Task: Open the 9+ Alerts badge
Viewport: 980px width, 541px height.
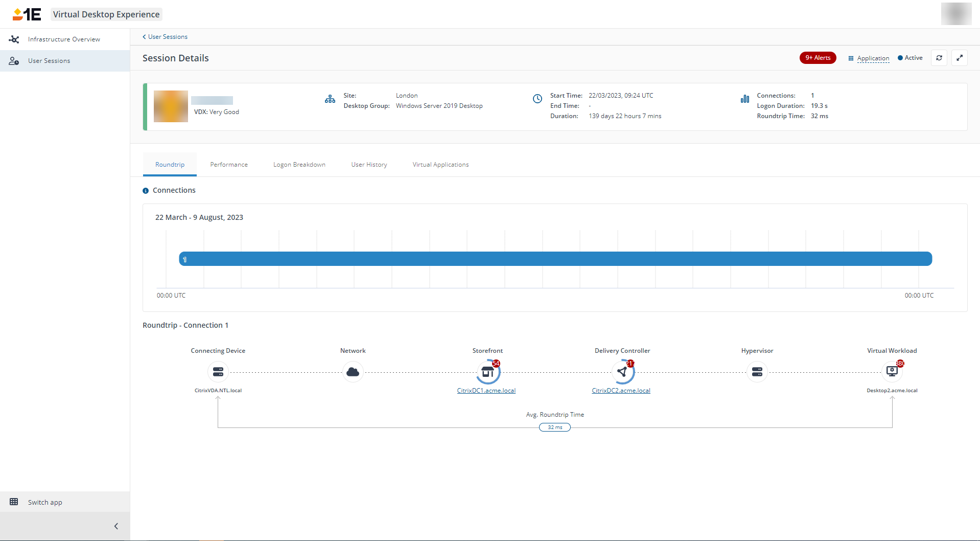Action: (x=818, y=58)
